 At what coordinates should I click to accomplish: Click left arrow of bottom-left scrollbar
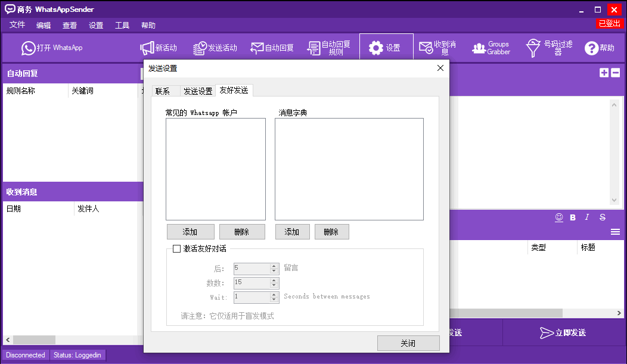point(8,340)
